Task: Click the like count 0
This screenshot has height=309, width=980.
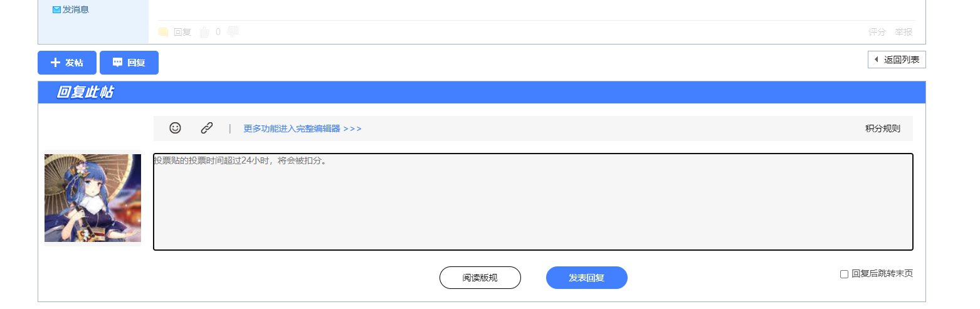Action: click(x=218, y=32)
